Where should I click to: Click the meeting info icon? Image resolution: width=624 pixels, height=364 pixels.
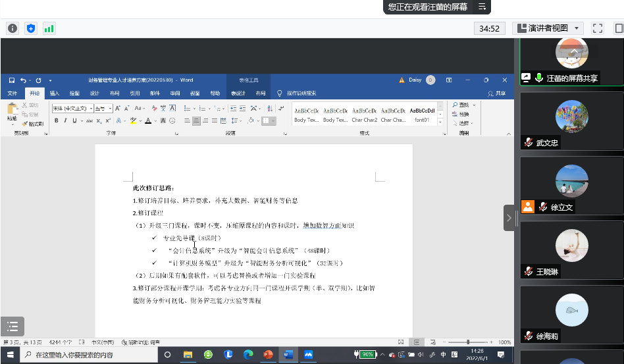coord(13,28)
